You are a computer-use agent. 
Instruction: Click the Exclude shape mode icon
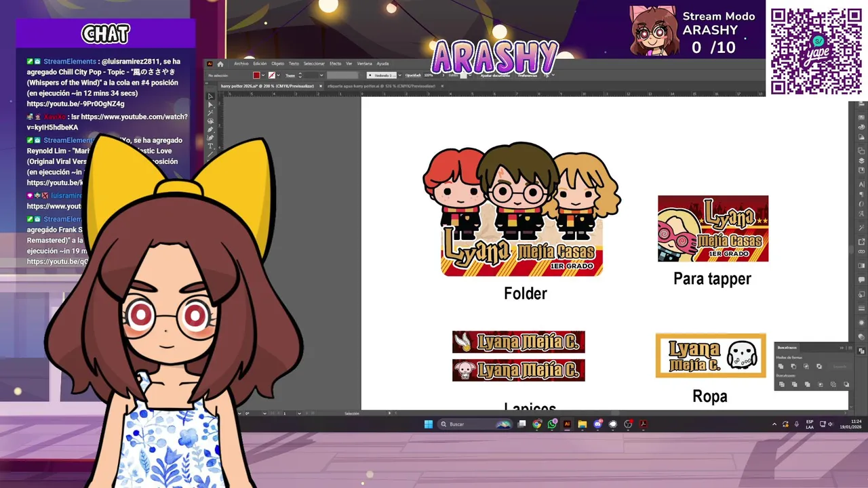coord(819,366)
